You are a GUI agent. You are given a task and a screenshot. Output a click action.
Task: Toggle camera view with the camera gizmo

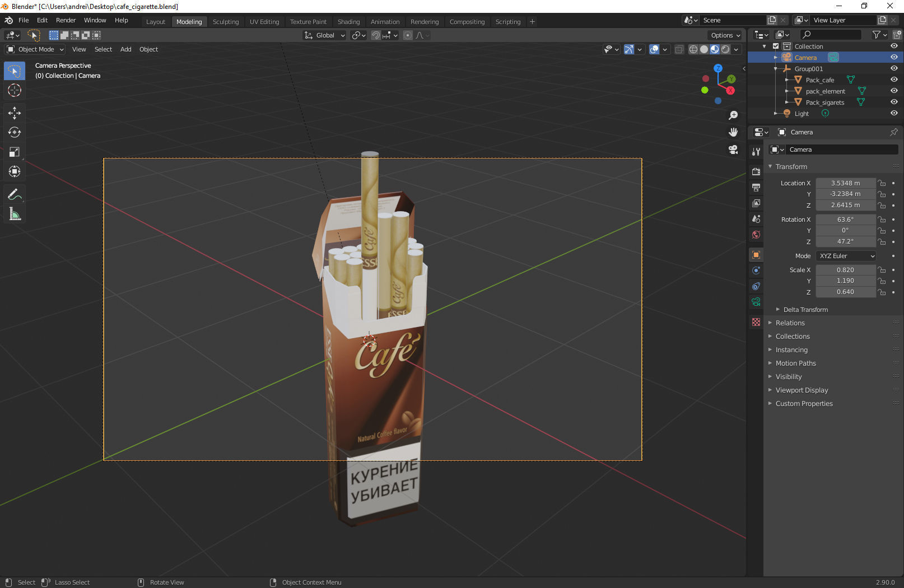point(733,150)
